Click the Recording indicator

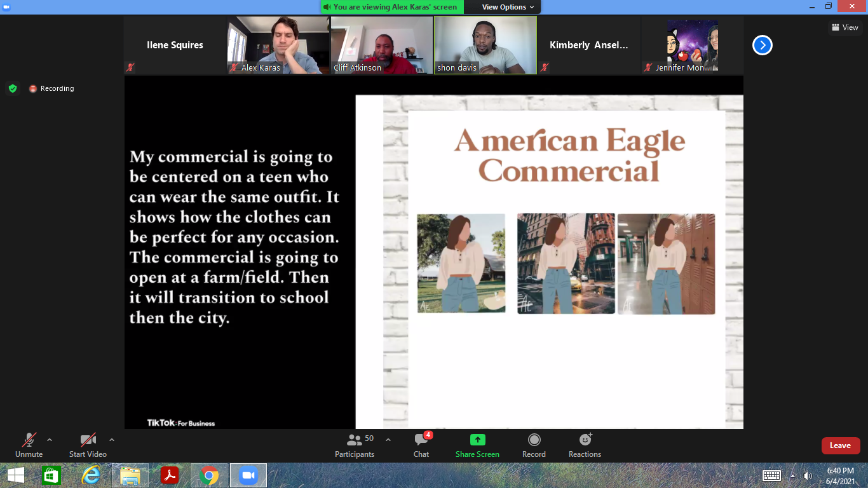tap(51, 88)
